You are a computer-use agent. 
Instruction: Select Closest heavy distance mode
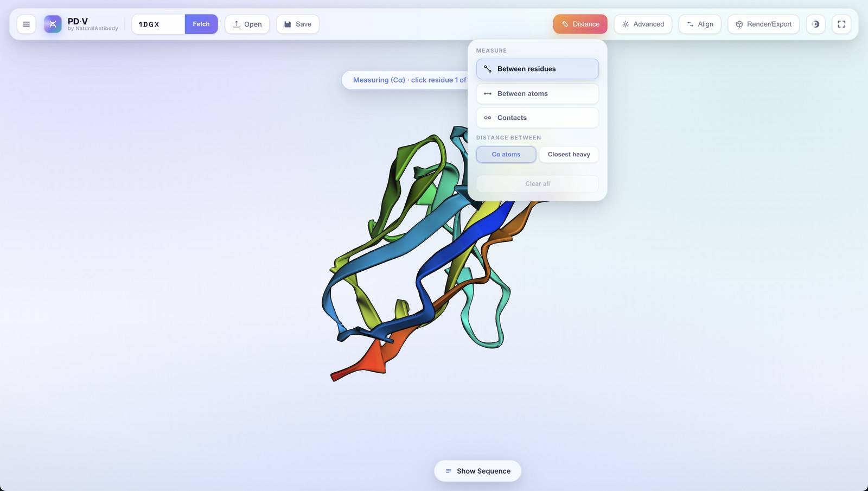569,155
